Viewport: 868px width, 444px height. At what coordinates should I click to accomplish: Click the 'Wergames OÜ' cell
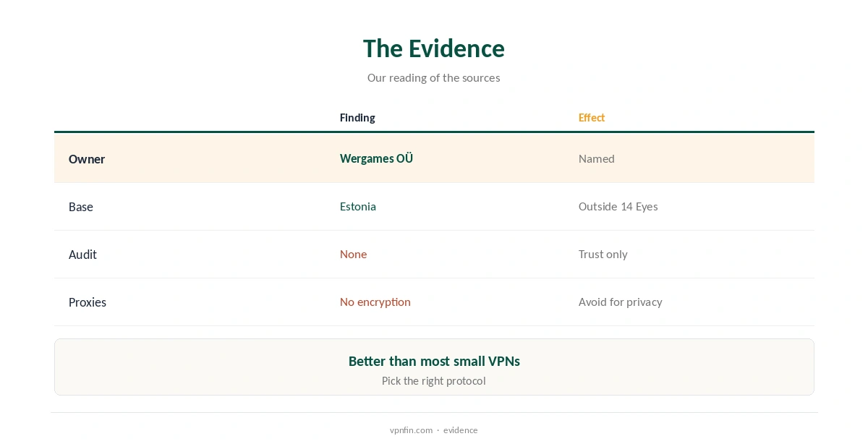[x=376, y=158]
